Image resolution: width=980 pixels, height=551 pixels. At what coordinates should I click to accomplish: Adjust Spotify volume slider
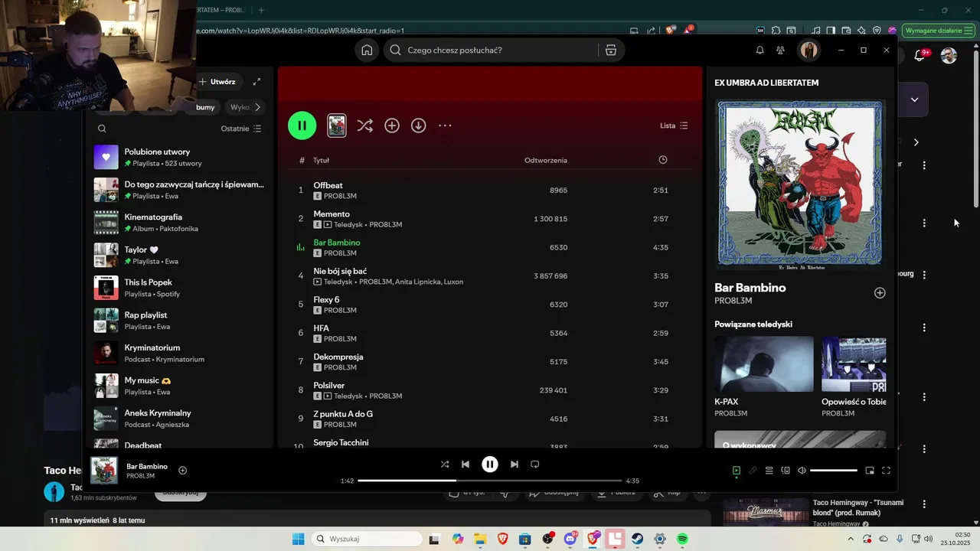click(x=834, y=471)
